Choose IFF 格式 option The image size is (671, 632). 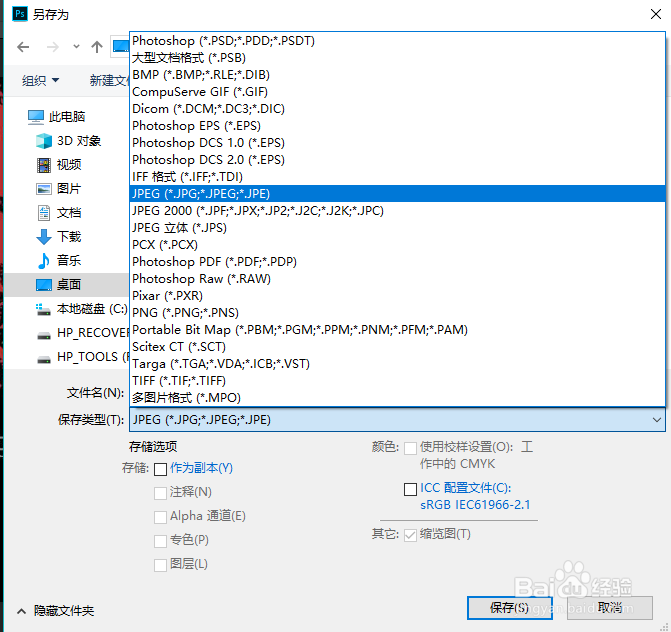point(397,177)
